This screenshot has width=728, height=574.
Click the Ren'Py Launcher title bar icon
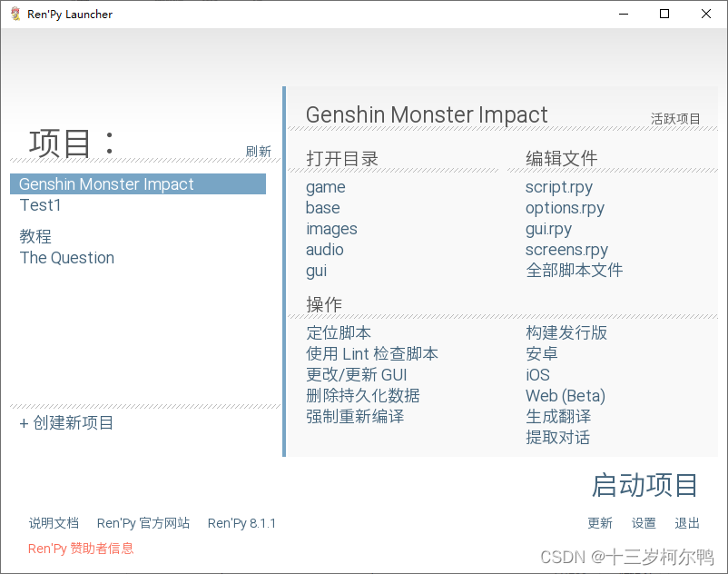click(x=15, y=14)
